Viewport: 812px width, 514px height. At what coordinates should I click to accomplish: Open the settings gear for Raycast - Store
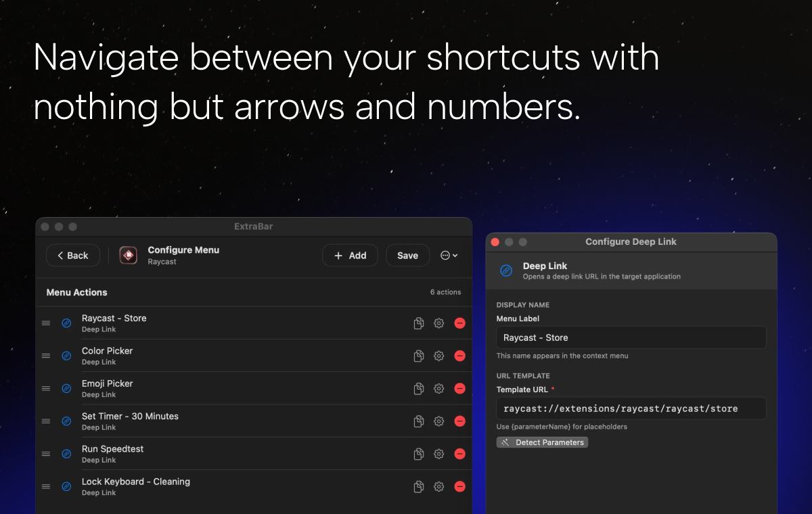[438, 323]
